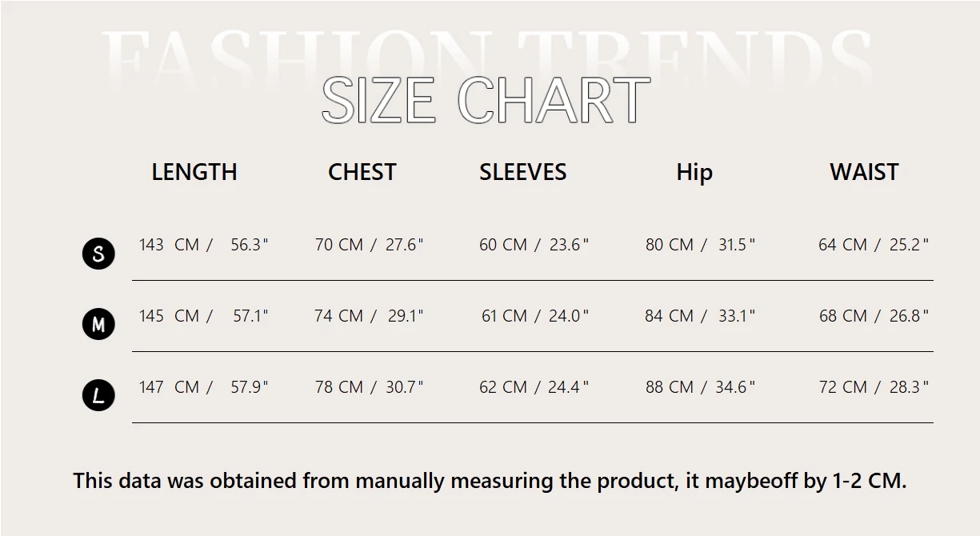Click the L size circle icon
This screenshot has height=536, width=980.
click(98, 396)
